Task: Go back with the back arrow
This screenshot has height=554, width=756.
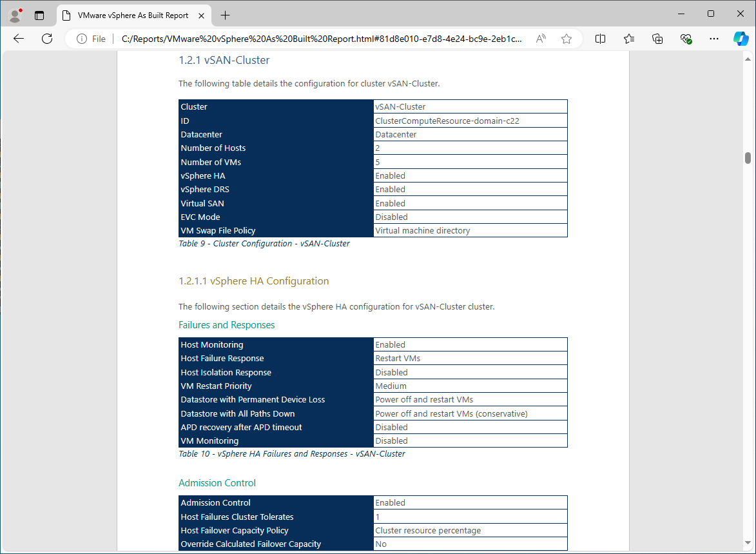Action: (x=19, y=39)
